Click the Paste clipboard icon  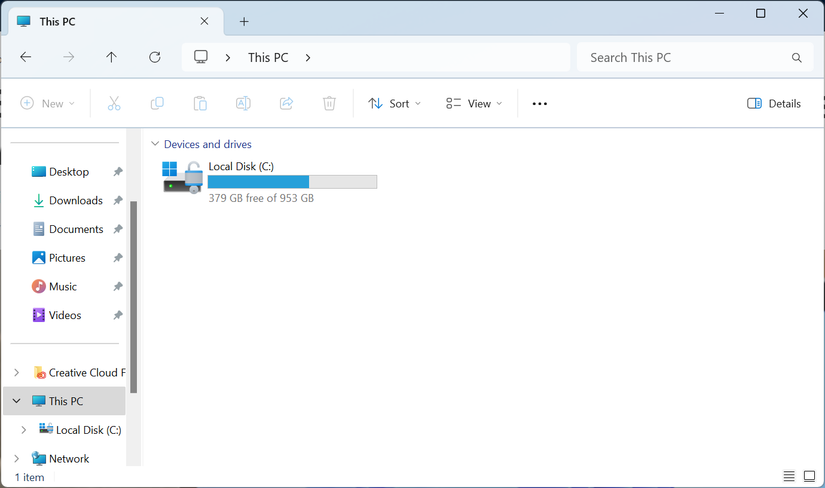pos(200,103)
